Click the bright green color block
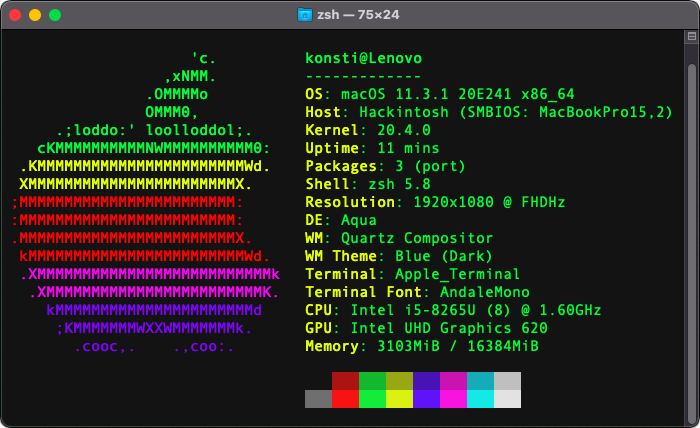Screen dimensions: 700x428 [x=372, y=399]
